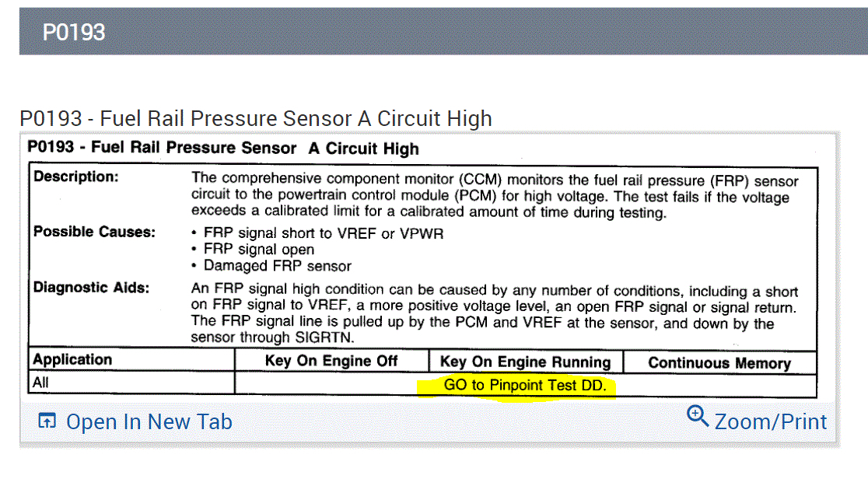Click the highlighted GO to Pinpoint Test DD
The height and width of the screenshot is (479, 868).
pyautogui.click(x=525, y=385)
